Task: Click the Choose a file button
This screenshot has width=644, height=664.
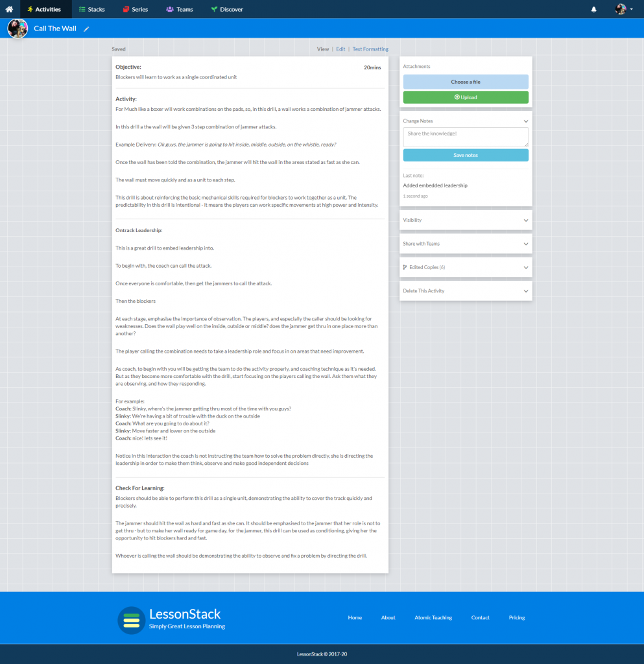Action: click(465, 82)
